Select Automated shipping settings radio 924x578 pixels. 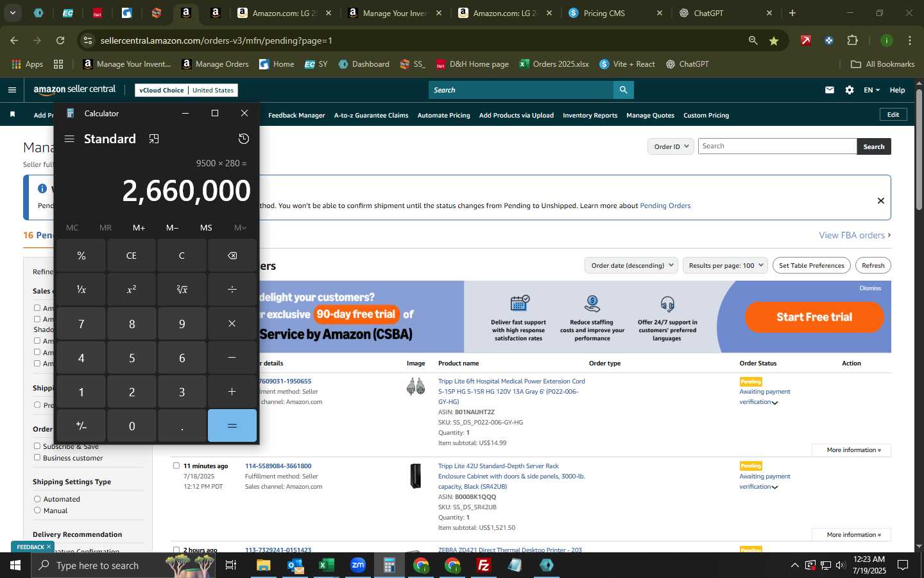pos(37,499)
